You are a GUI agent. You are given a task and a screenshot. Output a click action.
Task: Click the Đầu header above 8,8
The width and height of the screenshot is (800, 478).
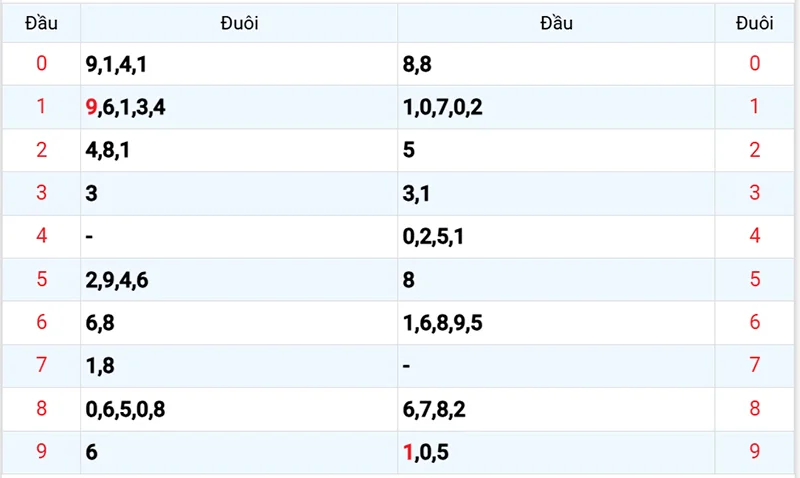coord(556,23)
